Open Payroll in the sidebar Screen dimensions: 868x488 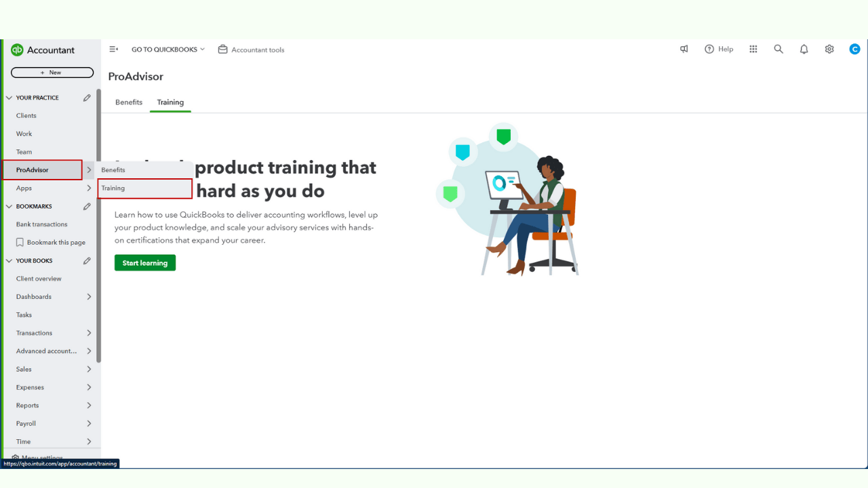point(26,424)
